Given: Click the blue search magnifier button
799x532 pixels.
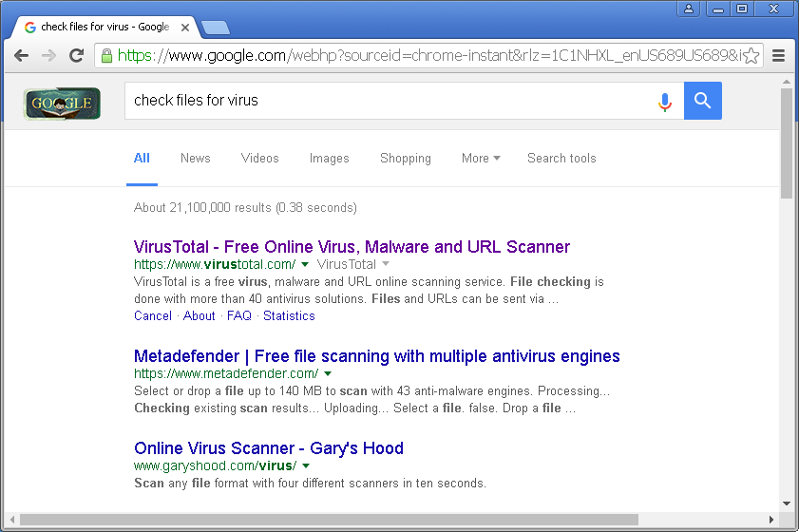Looking at the screenshot, I should pos(703,101).
